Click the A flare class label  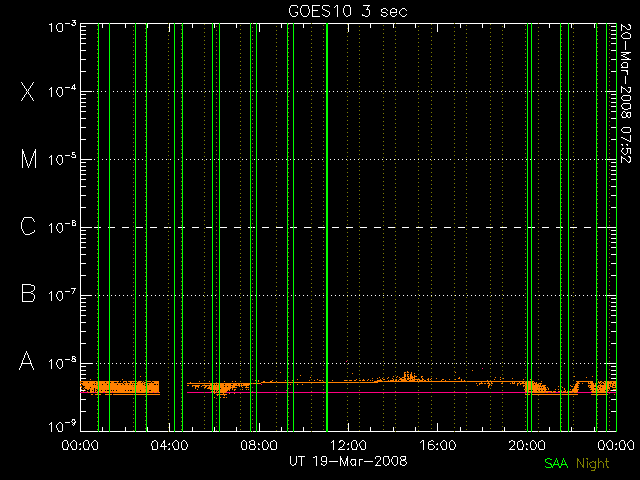[x=27, y=361]
